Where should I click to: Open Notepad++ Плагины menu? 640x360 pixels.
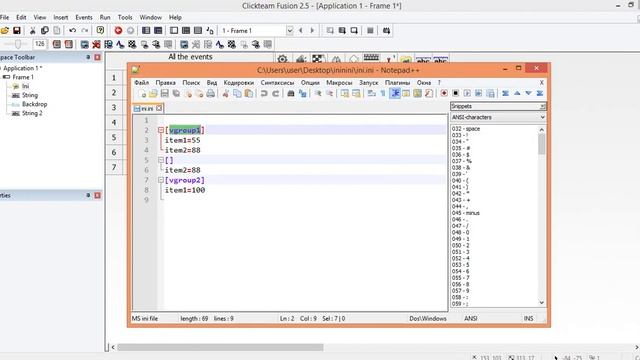point(397,82)
